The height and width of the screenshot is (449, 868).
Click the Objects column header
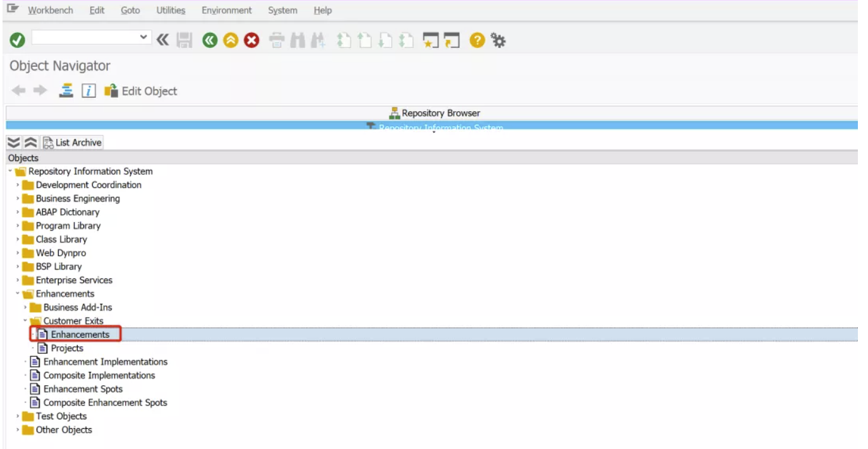pos(432,158)
